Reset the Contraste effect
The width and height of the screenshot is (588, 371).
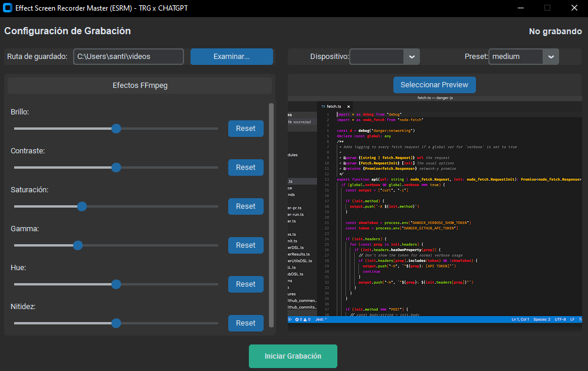tap(245, 168)
